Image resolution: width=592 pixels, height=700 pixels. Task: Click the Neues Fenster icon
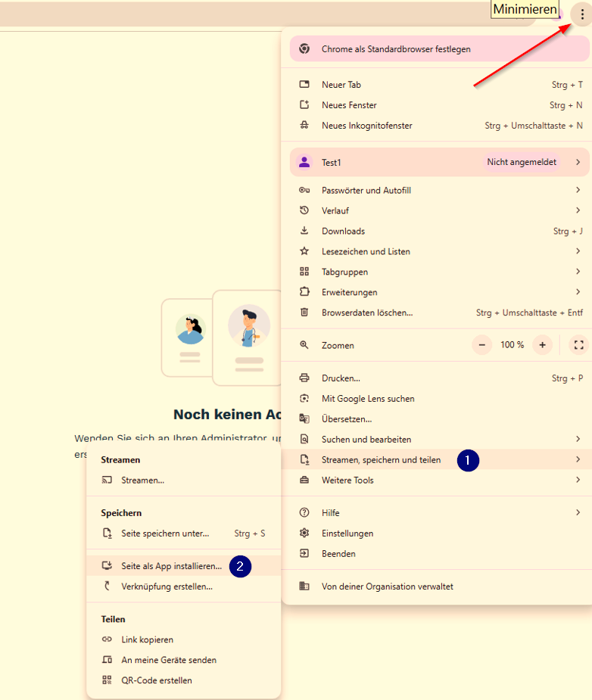(304, 105)
